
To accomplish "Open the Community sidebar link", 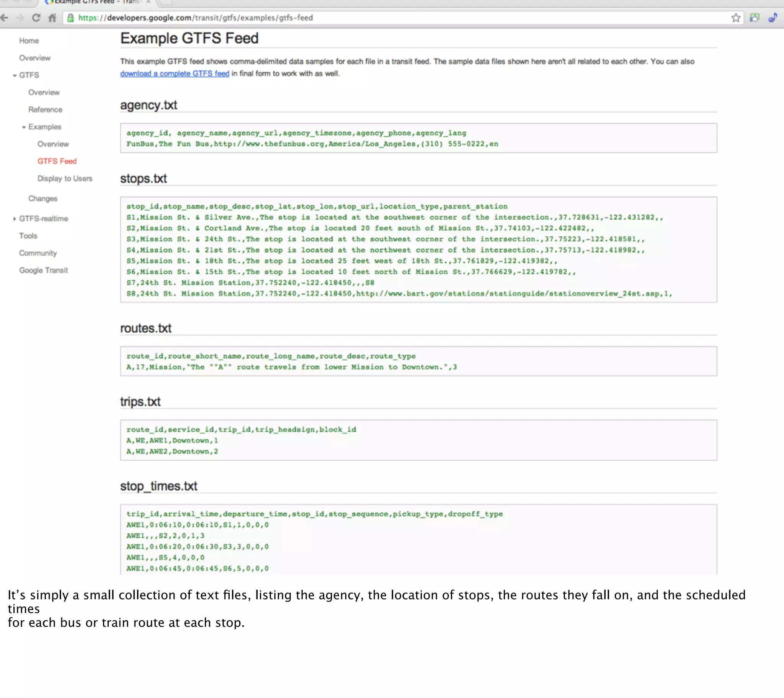I will (x=38, y=253).
